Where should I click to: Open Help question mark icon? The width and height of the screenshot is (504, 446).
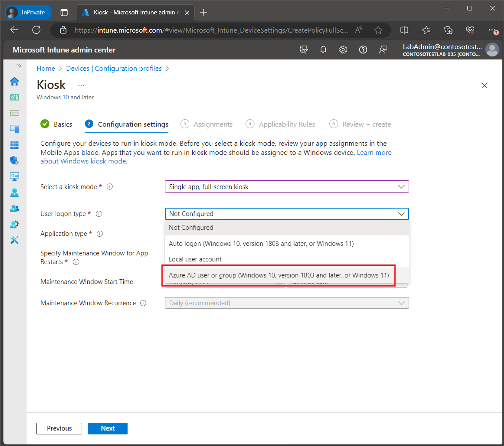coord(363,50)
